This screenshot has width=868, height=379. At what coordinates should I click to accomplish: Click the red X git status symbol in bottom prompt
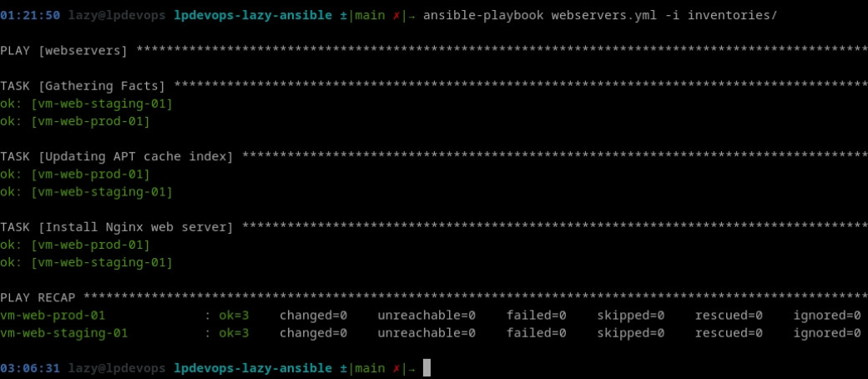(396, 368)
